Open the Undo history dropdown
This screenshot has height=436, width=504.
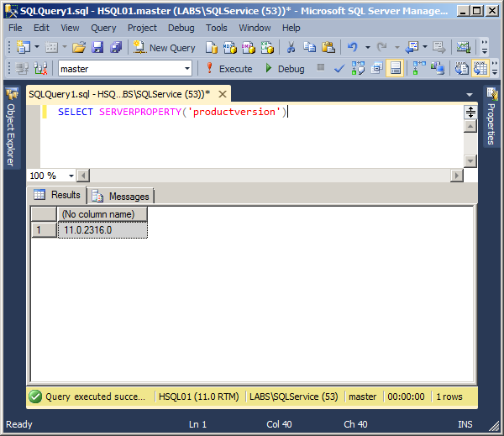tap(367, 47)
